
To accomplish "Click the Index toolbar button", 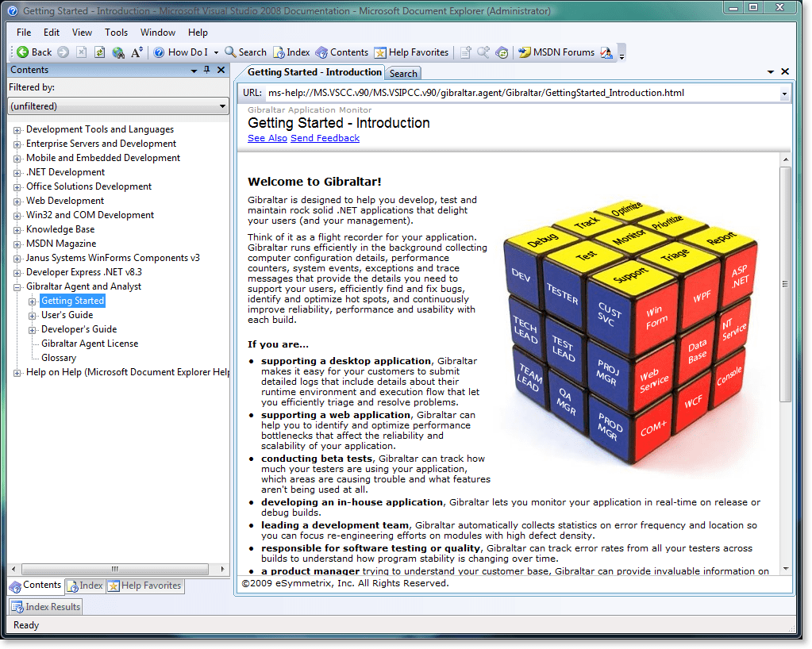I will (x=291, y=52).
